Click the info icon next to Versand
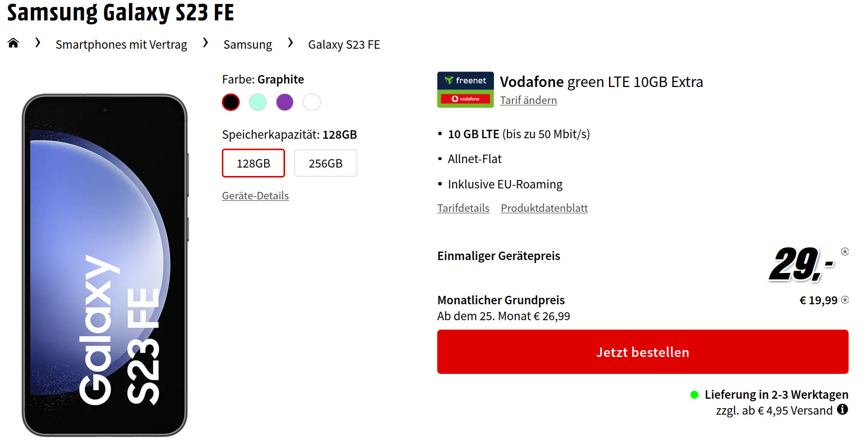This screenshot has height=442, width=868. 843,410
